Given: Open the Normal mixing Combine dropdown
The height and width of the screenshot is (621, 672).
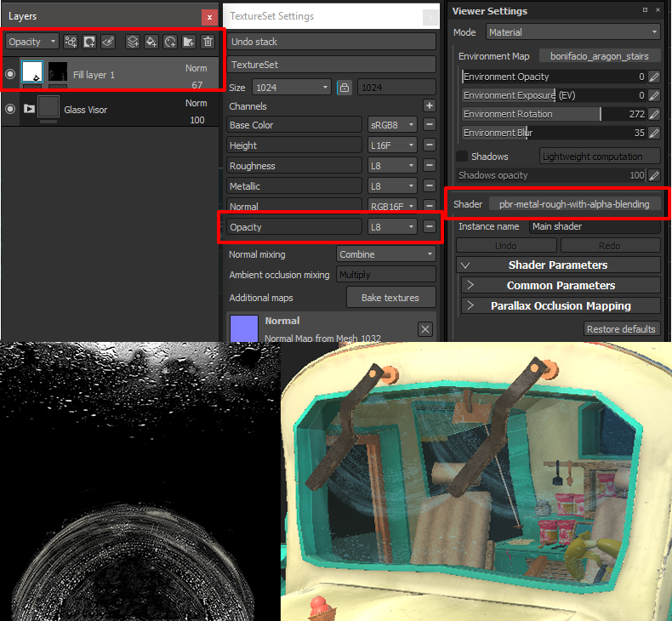Looking at the screenshot, I should (385, 254).
